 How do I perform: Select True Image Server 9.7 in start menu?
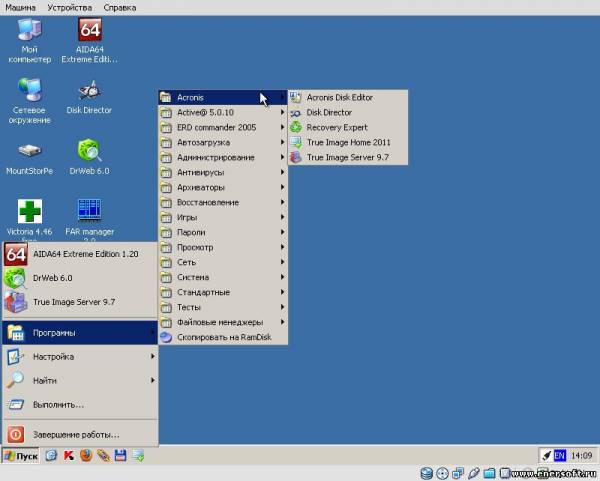(80, 302)
